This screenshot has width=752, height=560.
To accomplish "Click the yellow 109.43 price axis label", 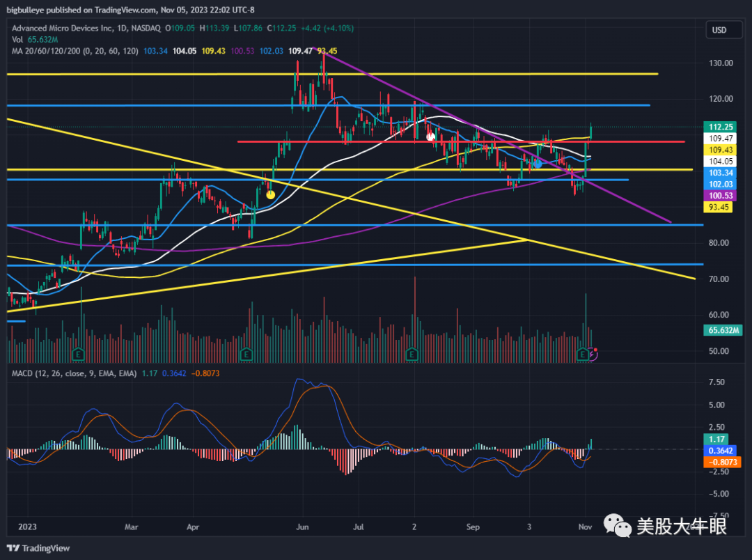I will click(721, 150).
